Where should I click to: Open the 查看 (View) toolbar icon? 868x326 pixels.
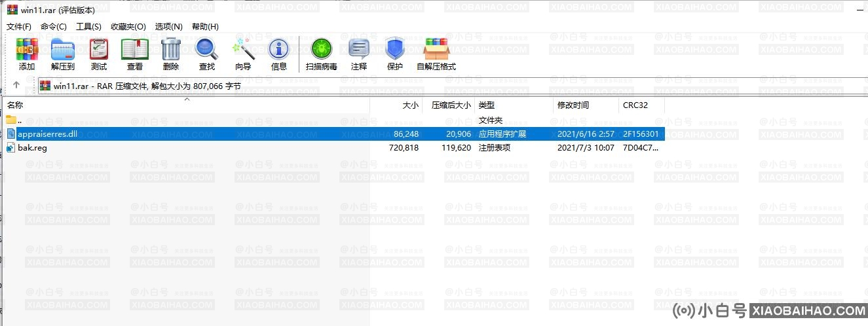135,49
